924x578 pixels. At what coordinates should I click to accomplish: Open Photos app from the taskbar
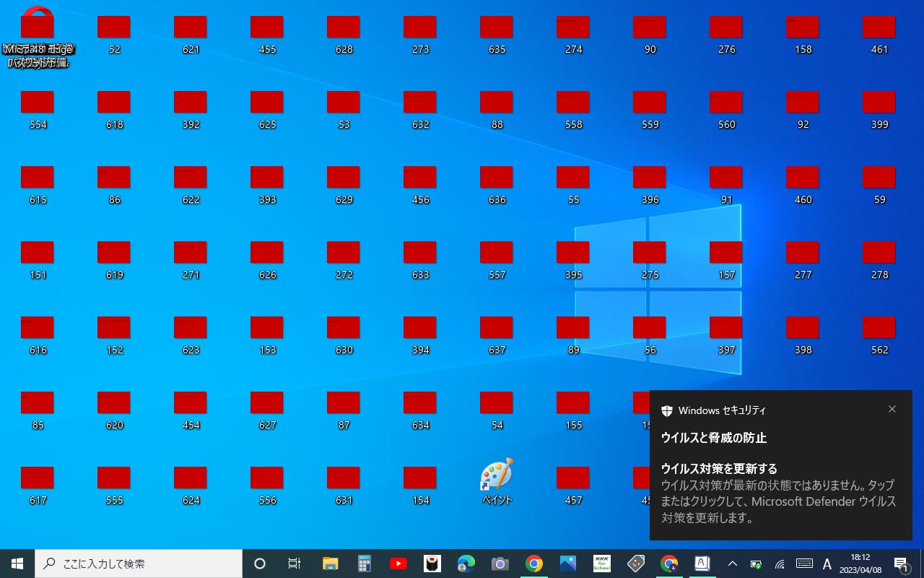tap(567, 564)
